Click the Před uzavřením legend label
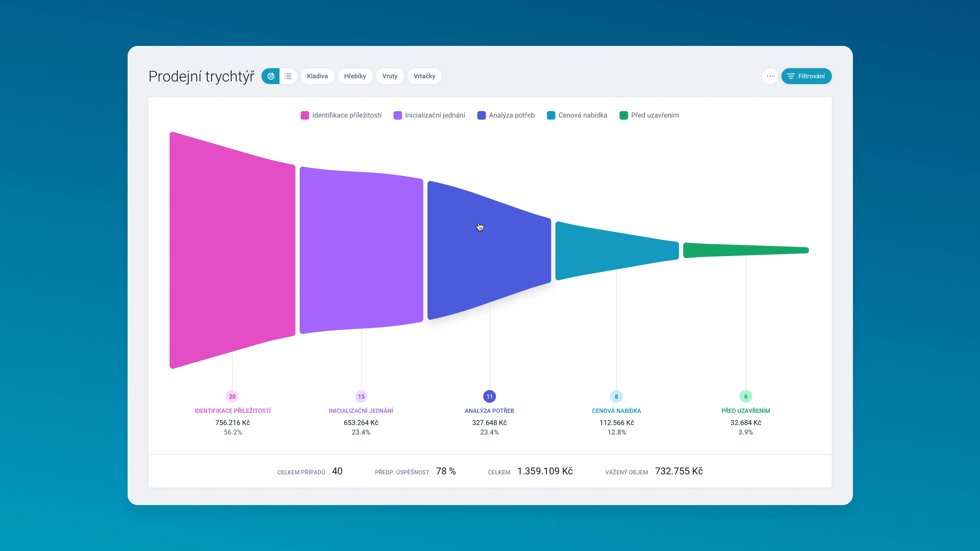This screenshot has width=980, height=551. tap(655, 115)
